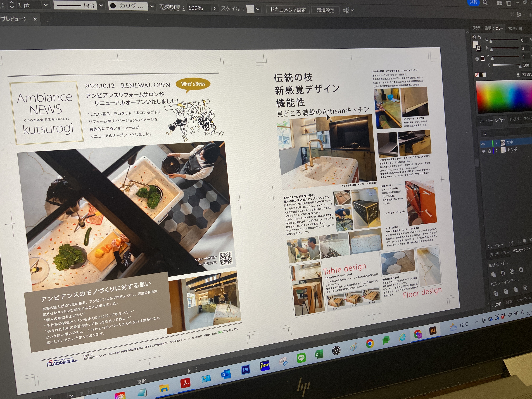
Task: Click the search icon in the Layers panel
Action: [x=484, y=133]
